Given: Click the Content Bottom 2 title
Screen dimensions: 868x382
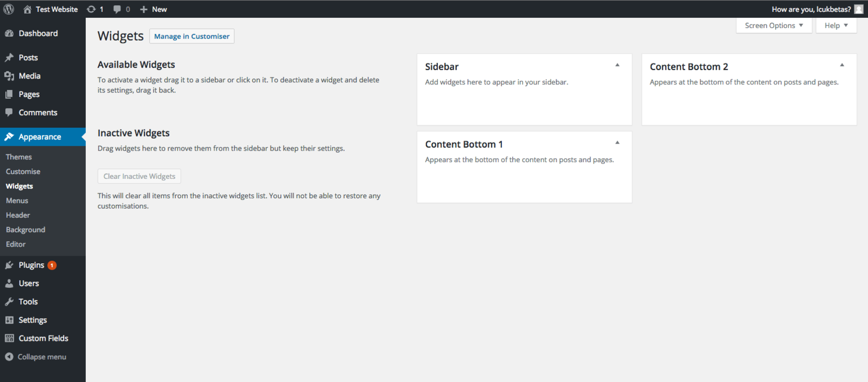Looking at the screenshot, I should (x=689, y=67).
